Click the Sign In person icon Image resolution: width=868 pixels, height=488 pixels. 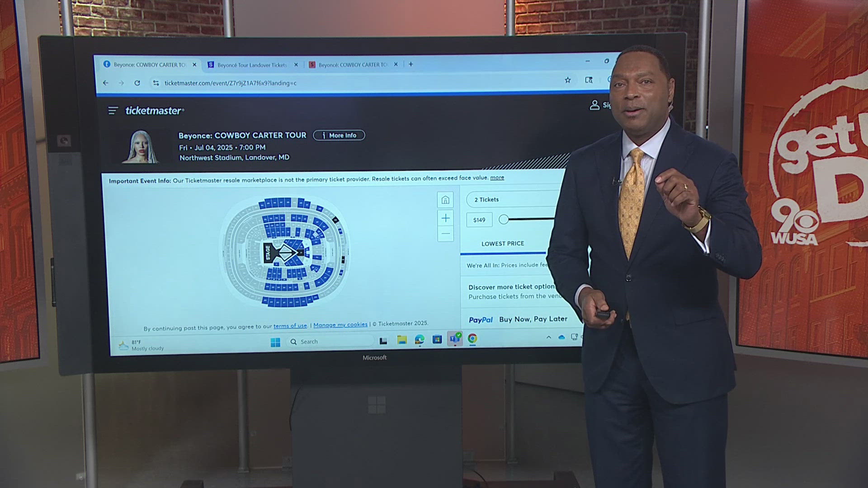(594, 105)
